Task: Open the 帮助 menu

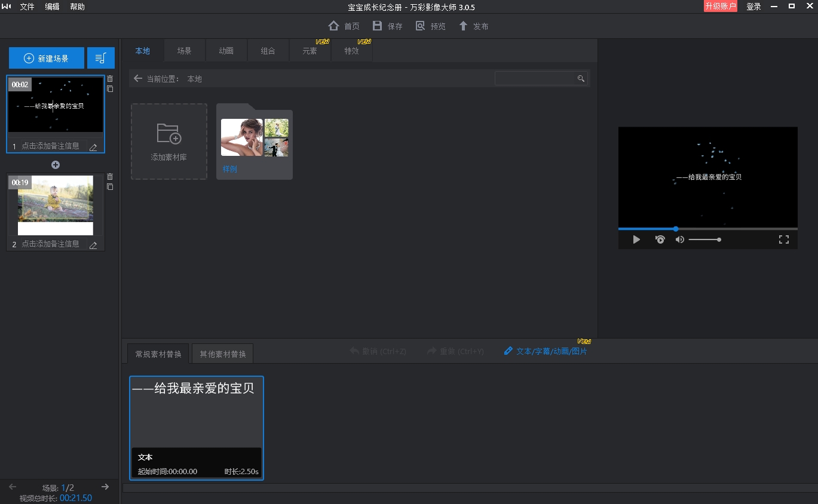Action: (77, 7)
